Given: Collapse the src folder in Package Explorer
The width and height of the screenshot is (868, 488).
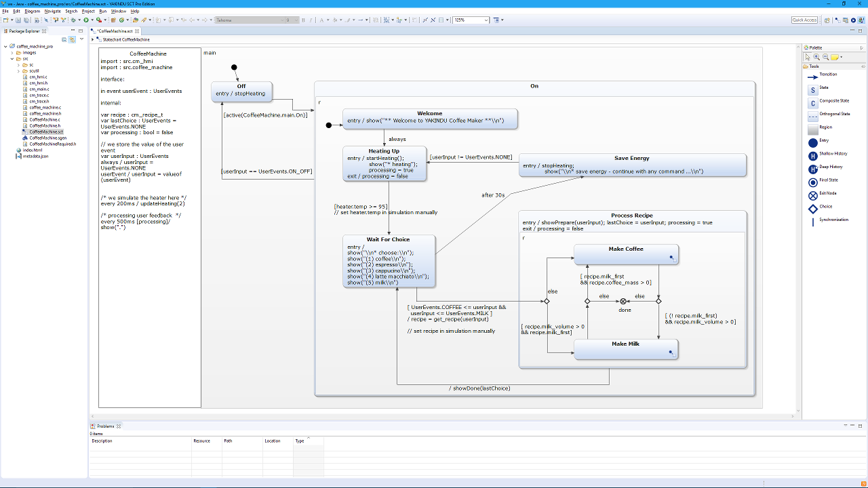Looking at the screenshot, I should pos(12,58).
